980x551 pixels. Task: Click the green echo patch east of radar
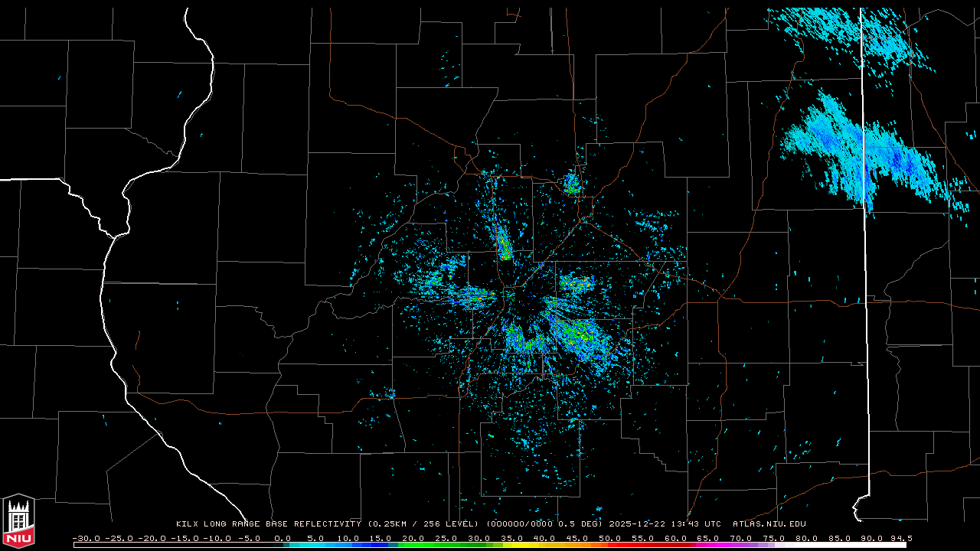pos(576,284)
